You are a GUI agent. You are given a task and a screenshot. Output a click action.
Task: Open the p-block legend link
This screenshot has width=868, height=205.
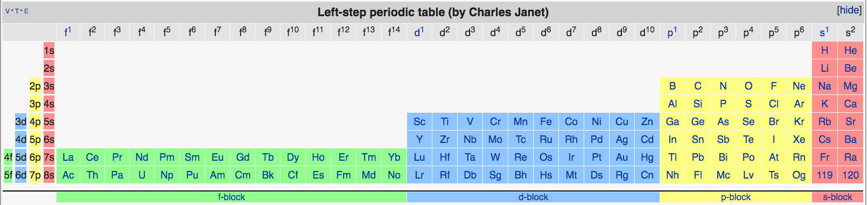(x=736, y=197)
